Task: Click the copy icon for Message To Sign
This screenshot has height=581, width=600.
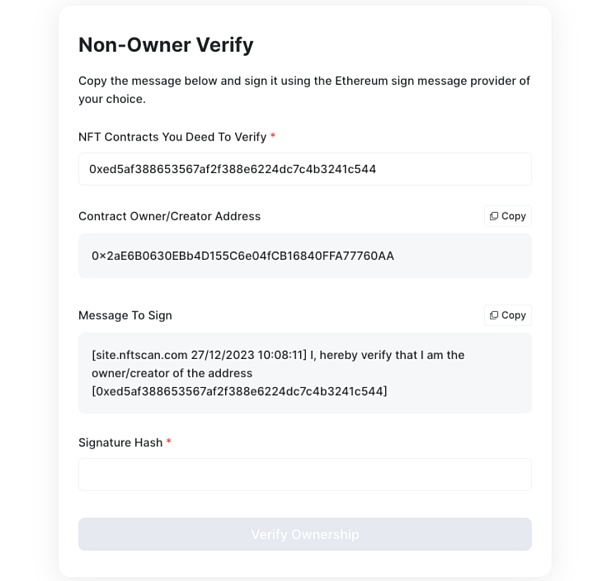Action: point(494,315)
